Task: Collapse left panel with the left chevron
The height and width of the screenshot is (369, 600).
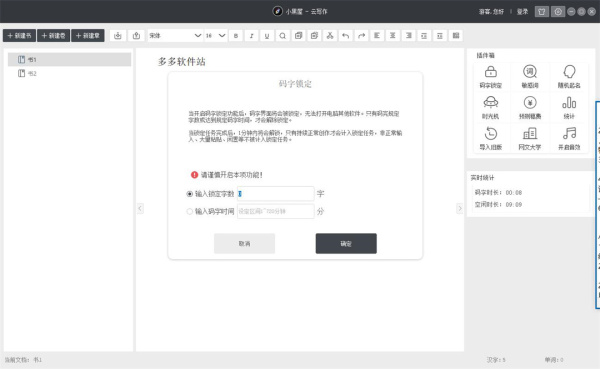Action: click(140, 208)
